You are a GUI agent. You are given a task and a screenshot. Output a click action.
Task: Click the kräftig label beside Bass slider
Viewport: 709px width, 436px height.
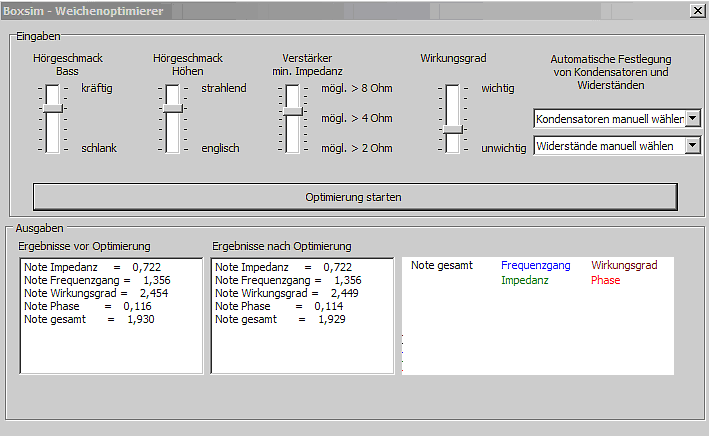coord(97,88)
